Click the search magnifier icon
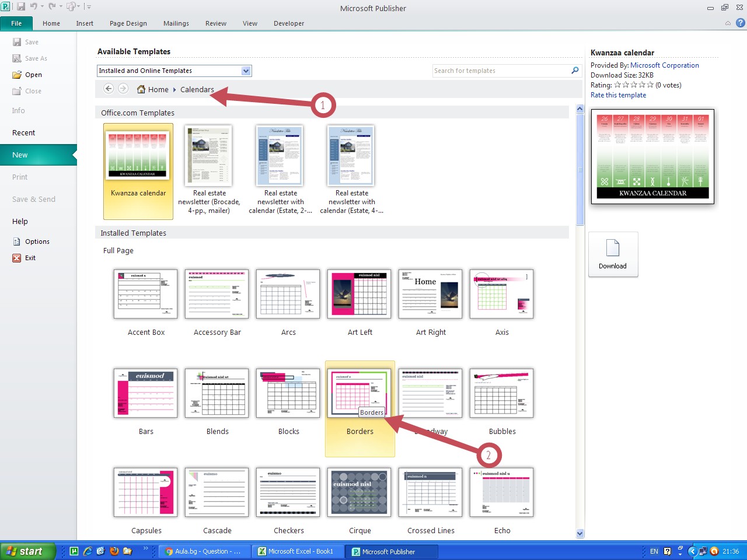The width and height of the screenshot is (747, 560). coord(575,71)
